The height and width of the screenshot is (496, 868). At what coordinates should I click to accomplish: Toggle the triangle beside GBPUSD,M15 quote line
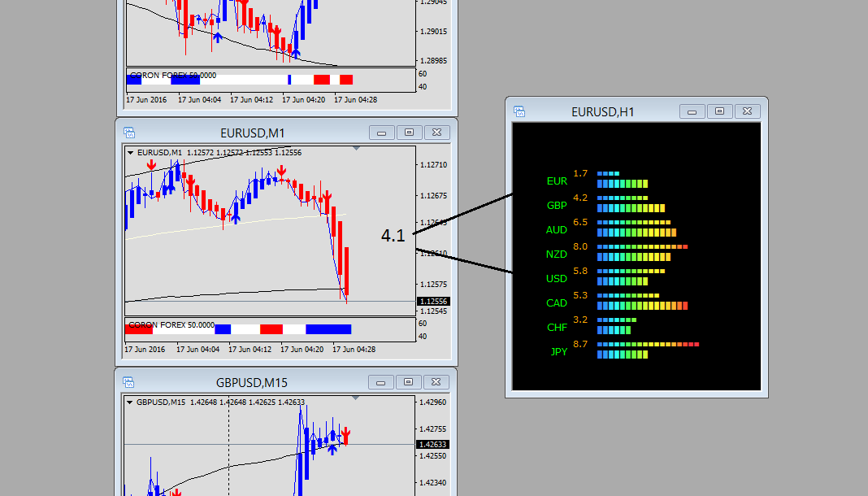[x=129, y=402]
